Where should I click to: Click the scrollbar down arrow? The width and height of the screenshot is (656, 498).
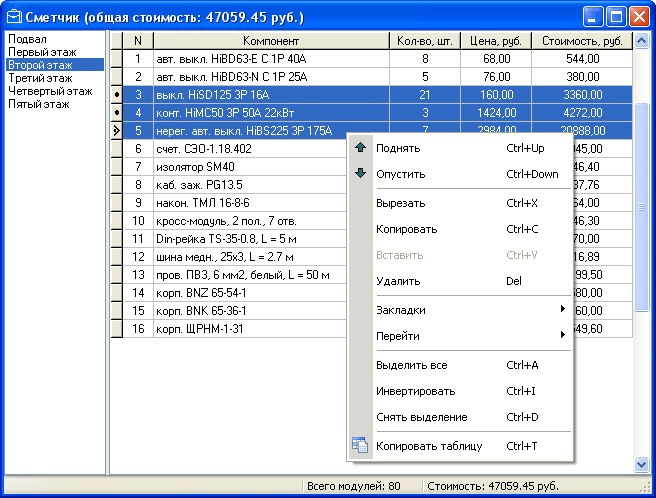tap(641, 464)
